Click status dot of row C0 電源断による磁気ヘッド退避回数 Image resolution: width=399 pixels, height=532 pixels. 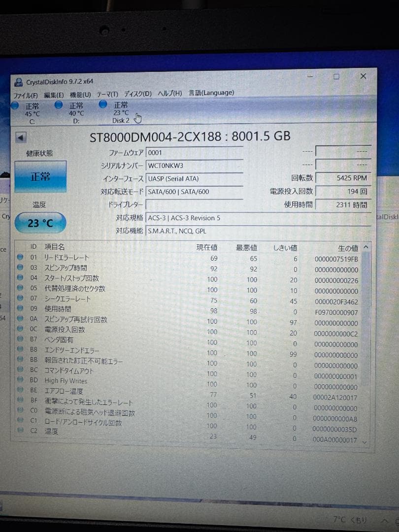point(20,410)
